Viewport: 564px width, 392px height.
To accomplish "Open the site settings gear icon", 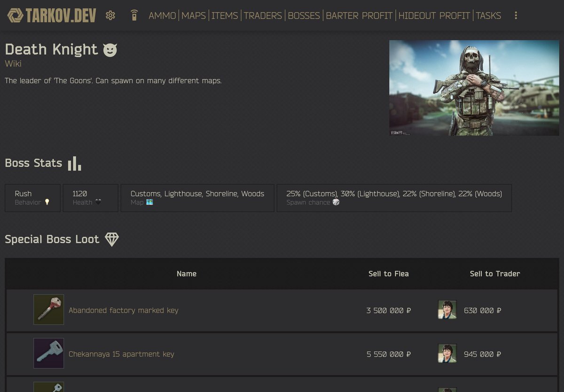I will click(x=110, y=15).
